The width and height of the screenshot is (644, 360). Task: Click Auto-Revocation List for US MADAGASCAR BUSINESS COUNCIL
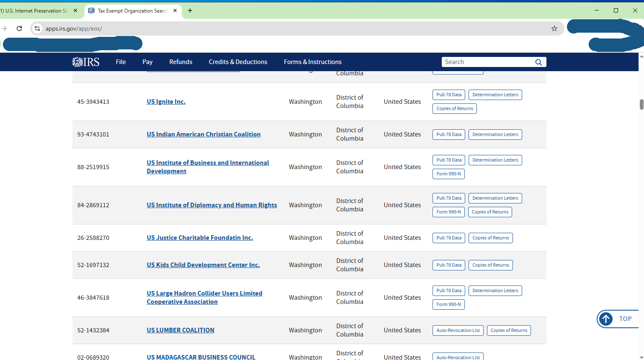click(458, 357)
